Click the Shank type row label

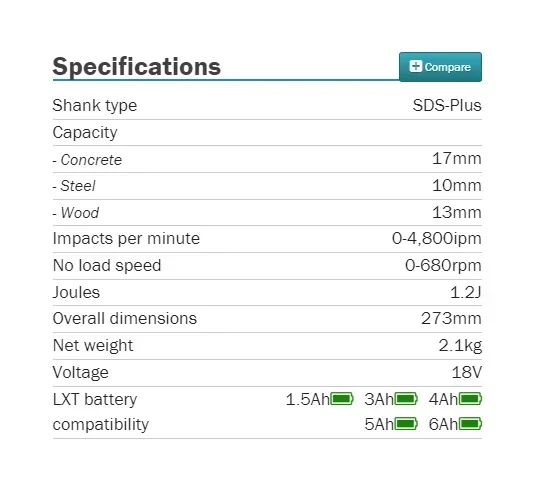point(95,106)
